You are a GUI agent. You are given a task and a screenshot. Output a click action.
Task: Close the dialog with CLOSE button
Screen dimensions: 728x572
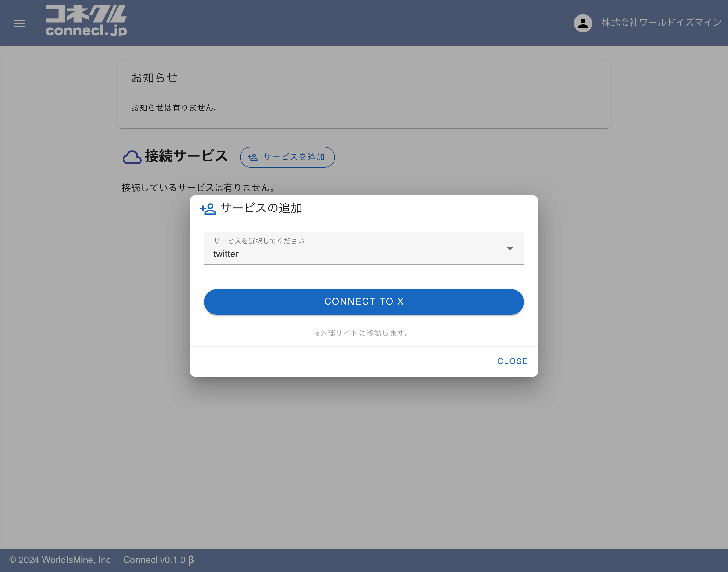512,361
